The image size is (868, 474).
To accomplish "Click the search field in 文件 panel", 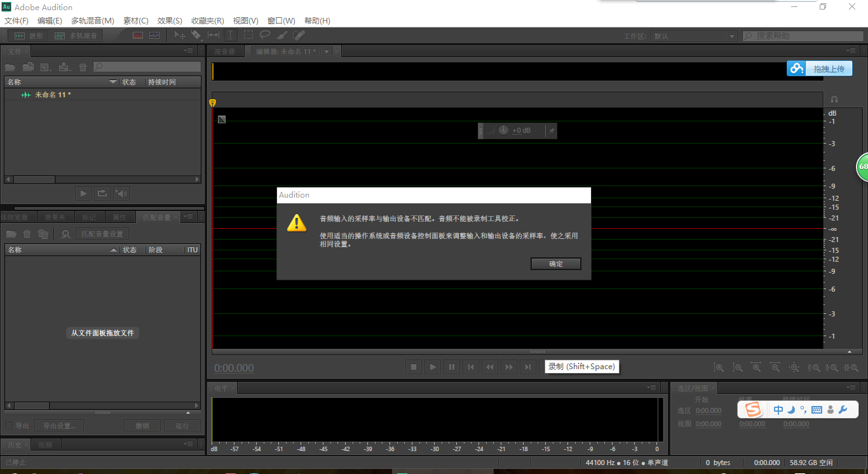I will 147,67.
